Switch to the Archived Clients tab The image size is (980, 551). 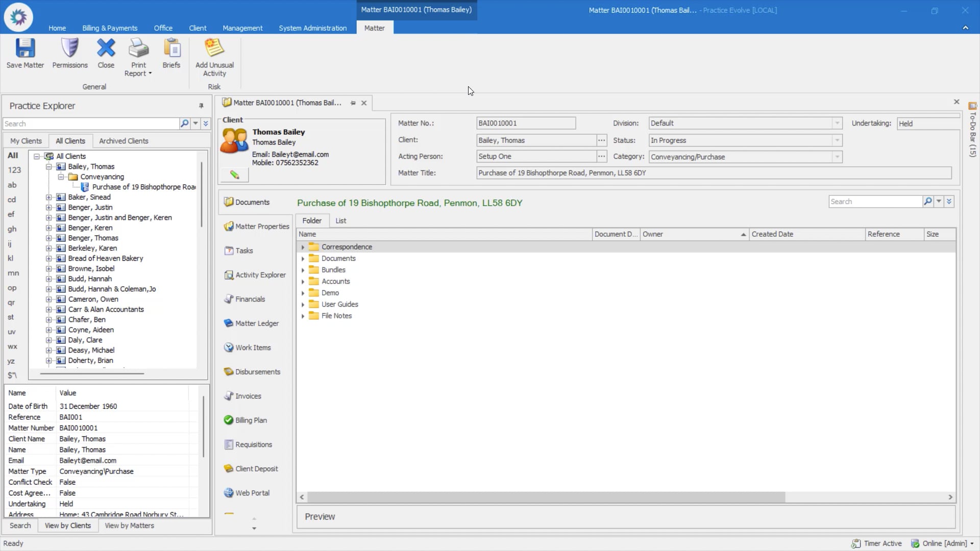click(124, 141)
